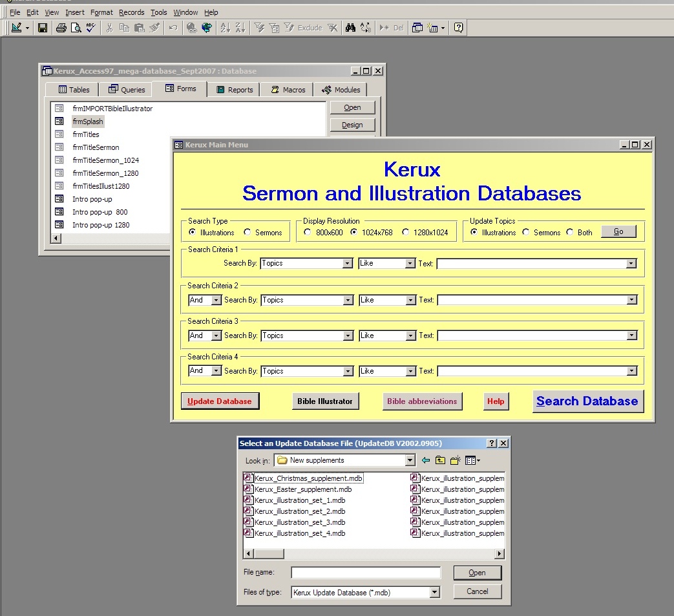Screen dimensions: 674x616
Task: Open the File menu
Action: point(15,12)
